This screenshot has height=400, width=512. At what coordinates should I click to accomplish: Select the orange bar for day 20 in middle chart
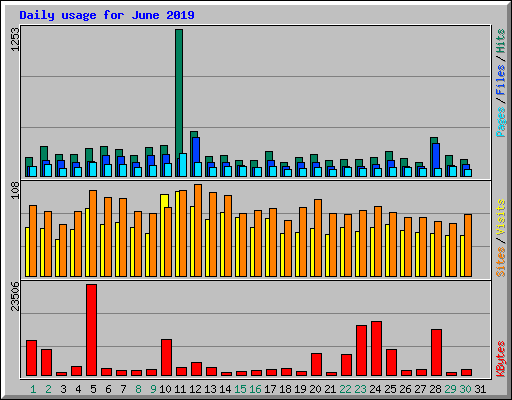pyautogui.click(x=318, y=238)
